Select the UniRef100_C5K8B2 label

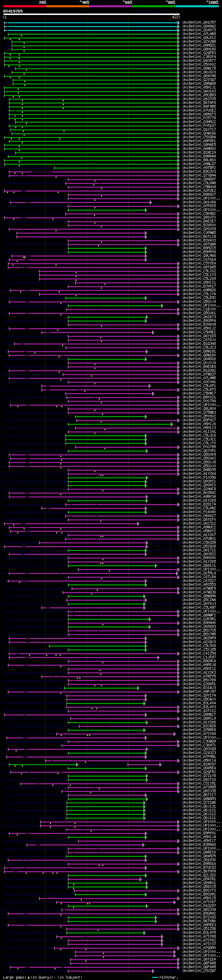(199, 213)
